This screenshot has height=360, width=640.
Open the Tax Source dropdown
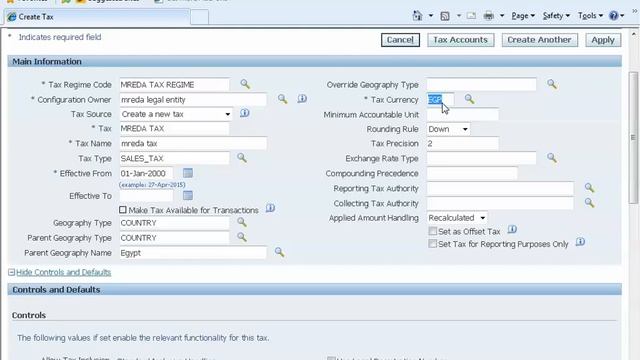(176, 114)
